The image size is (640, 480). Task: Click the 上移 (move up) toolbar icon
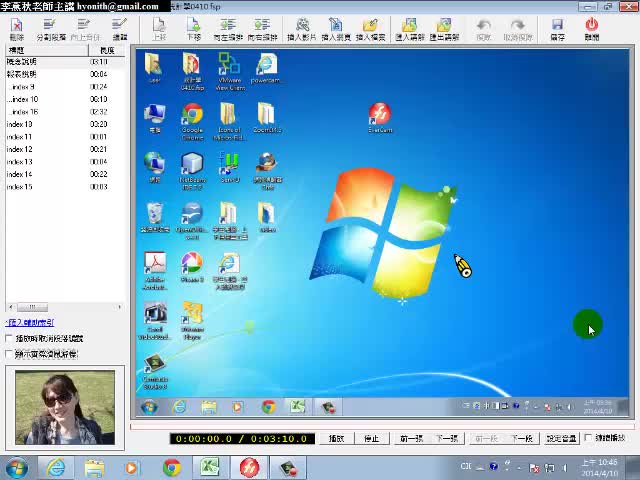coord(159,29)
